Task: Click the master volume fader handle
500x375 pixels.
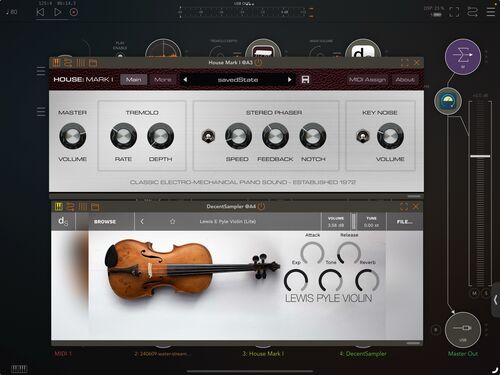Action: [480, 156]
